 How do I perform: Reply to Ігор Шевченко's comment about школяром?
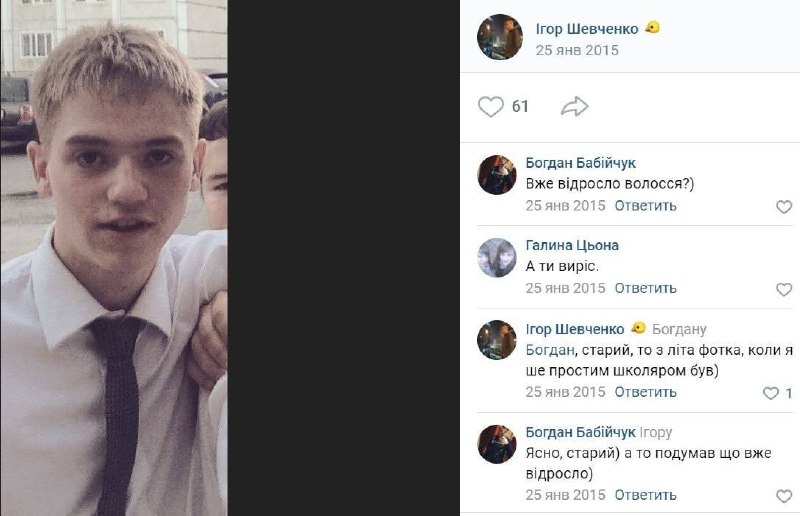645,392
